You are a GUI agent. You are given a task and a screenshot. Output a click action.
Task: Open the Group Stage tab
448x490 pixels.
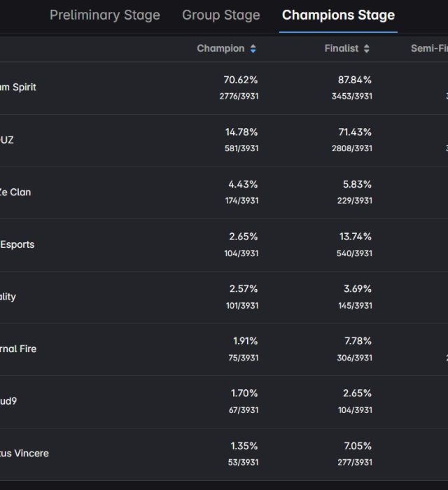pyautogui.click(x=220, y=15)
